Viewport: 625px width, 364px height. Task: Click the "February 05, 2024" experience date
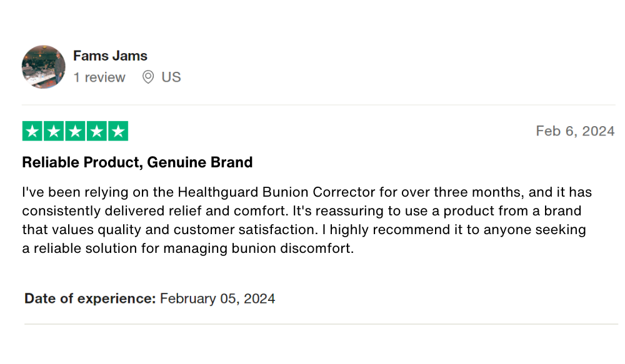217,298
